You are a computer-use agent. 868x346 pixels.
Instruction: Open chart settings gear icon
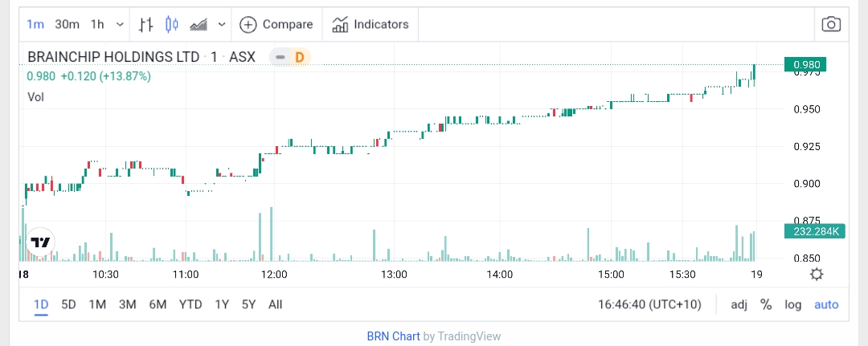click(x=816, y=274)
